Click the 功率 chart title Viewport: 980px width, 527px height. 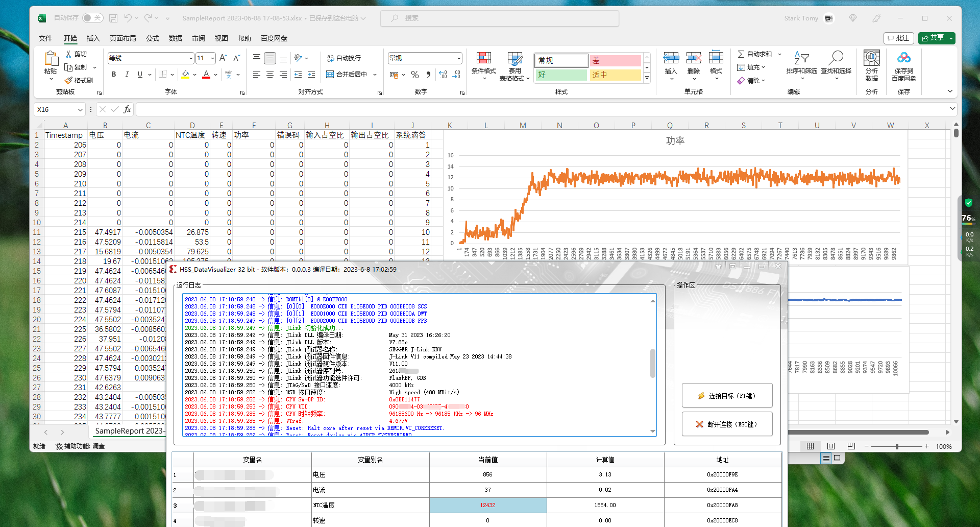(675, 141)
